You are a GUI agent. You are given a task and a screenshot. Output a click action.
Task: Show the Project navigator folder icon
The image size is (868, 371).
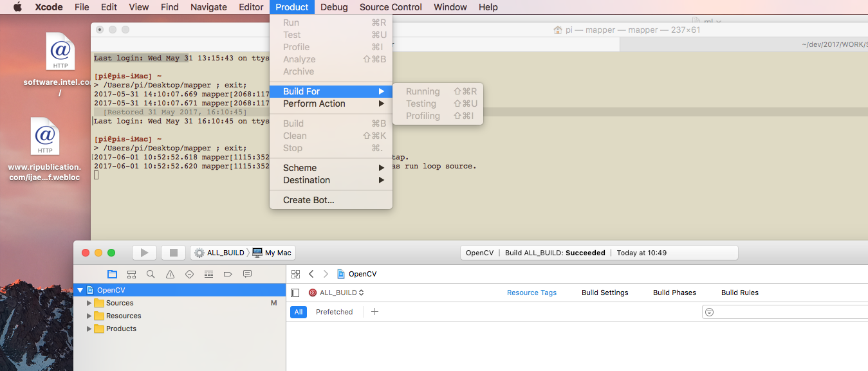click(112, 274)
